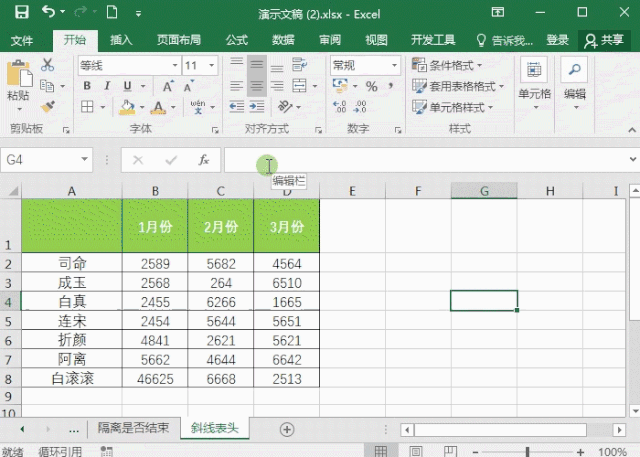640x457 pixels.
Task: Expand the Name Box dropdown arrow
Action: point(84,160)
